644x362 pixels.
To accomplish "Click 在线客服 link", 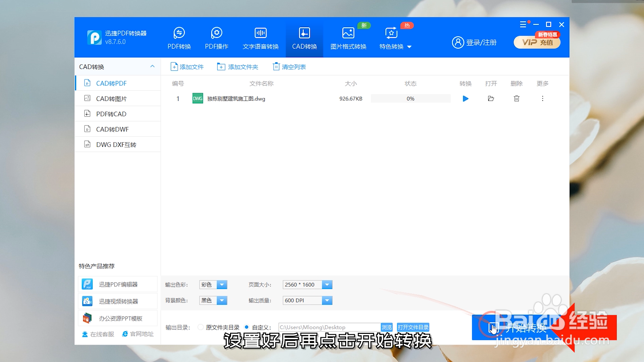I will coord(98,334).
